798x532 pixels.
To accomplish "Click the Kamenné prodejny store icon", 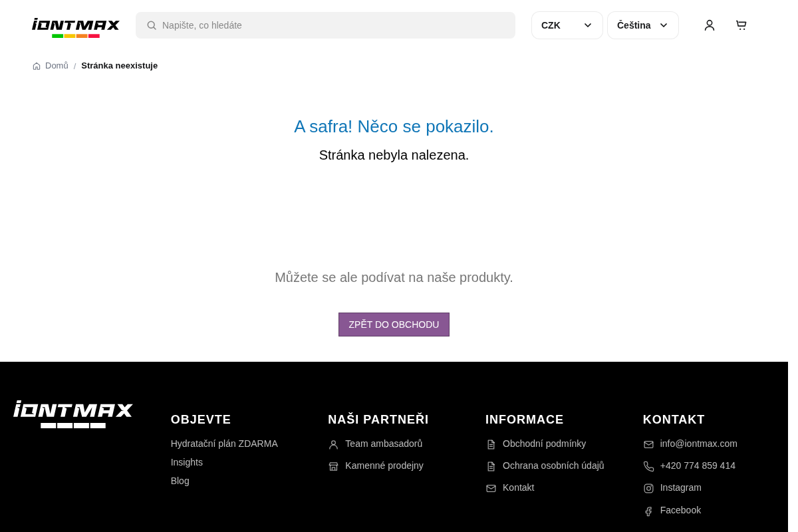I will 333,467.
